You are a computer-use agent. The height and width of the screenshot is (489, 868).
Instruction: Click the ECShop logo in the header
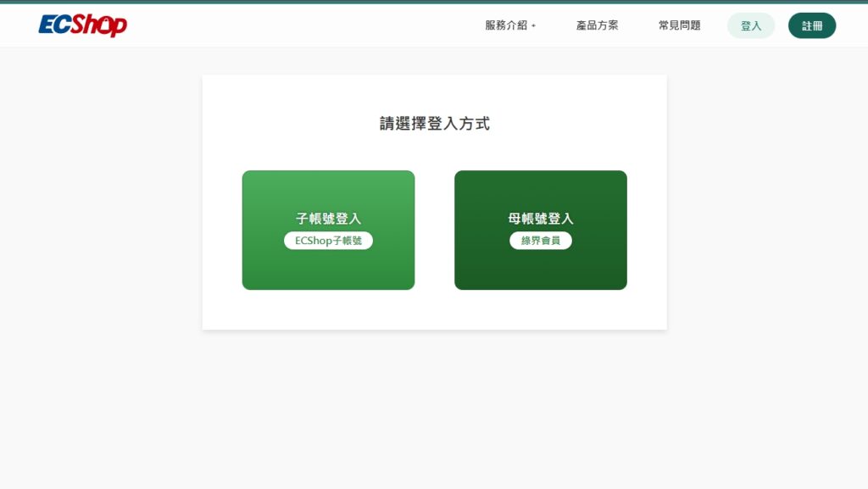(x=82, y=25)
